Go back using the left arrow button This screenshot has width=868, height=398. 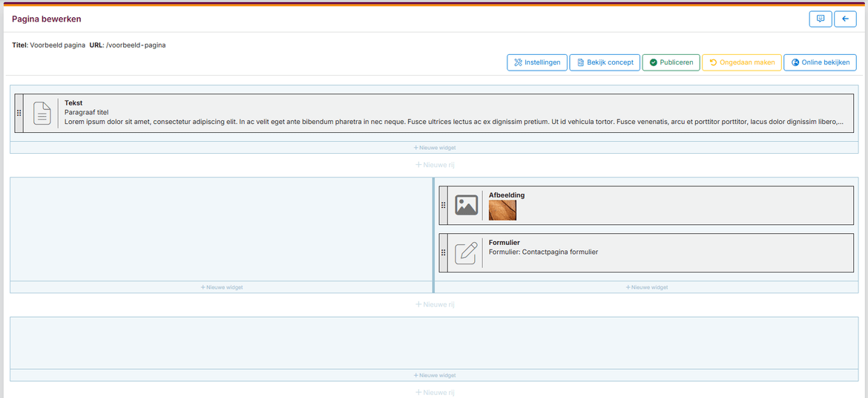click(845, 19)
